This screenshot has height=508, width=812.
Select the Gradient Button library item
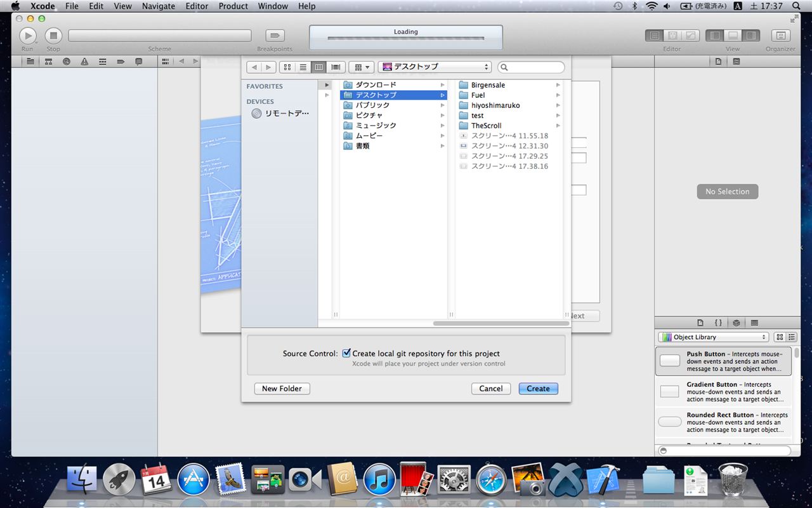723,392
